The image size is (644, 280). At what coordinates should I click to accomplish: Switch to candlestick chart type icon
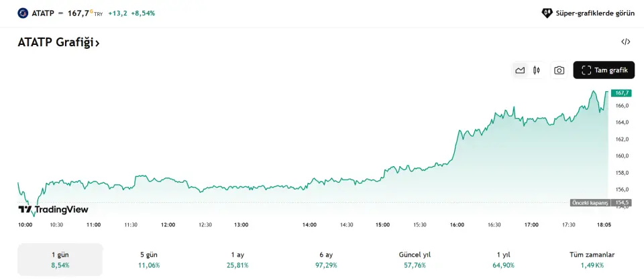point(537,70)
